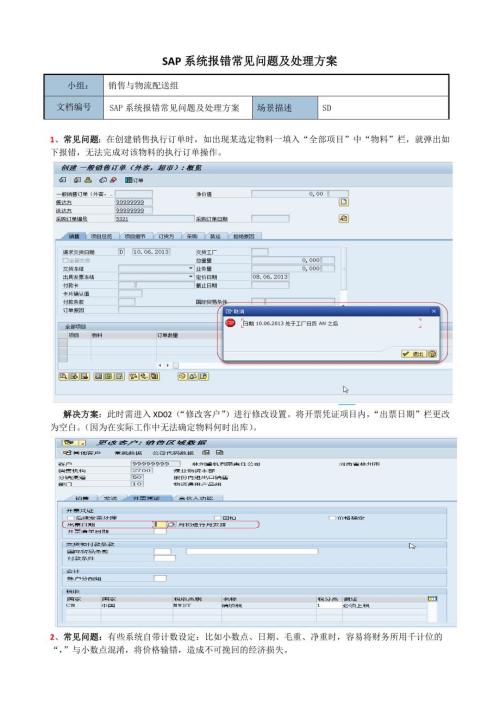Click the payment terms field

[x=165, y=558]
